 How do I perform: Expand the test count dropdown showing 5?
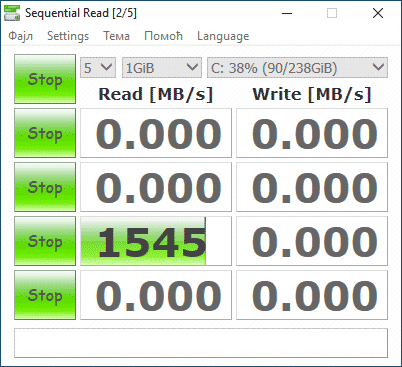[98, 68]
